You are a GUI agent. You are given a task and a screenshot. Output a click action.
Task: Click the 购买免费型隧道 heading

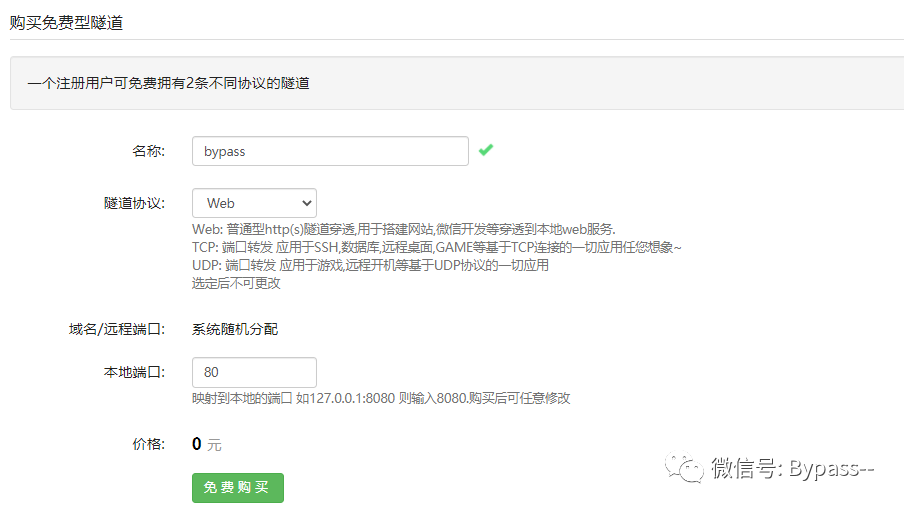[x=66, y=22]
